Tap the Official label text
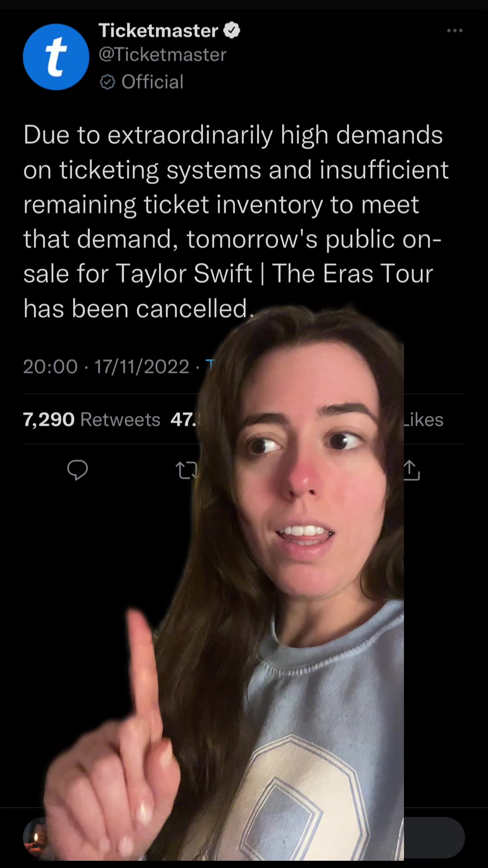 (x=153, y=82)
